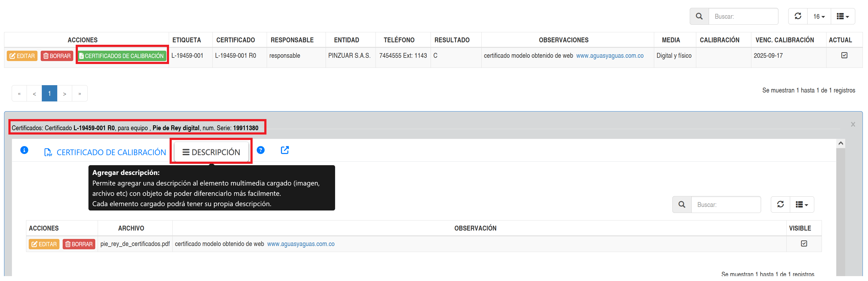Viewport: 868px width, 281px height.
Task: Close the certificates panel with X
Action: click(x=853, y=125)
